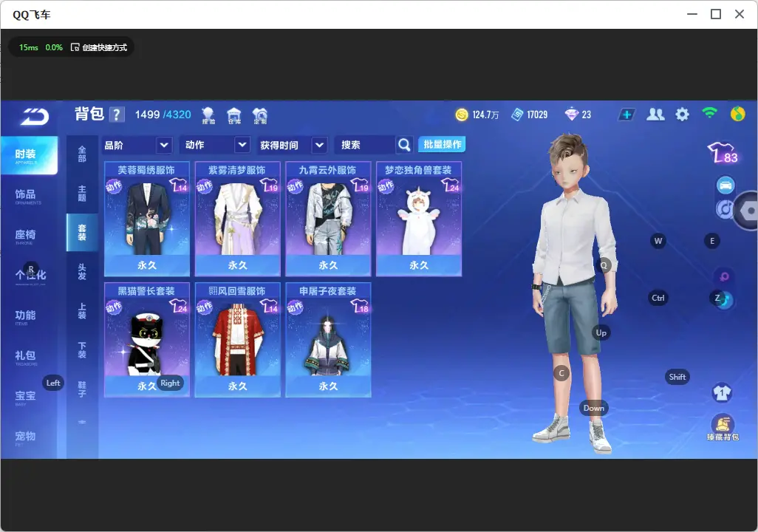Check the green Wi-Fi signal icon
This screenshot has width=758, height=532.
pyautogui.click(x=709, y=114)
